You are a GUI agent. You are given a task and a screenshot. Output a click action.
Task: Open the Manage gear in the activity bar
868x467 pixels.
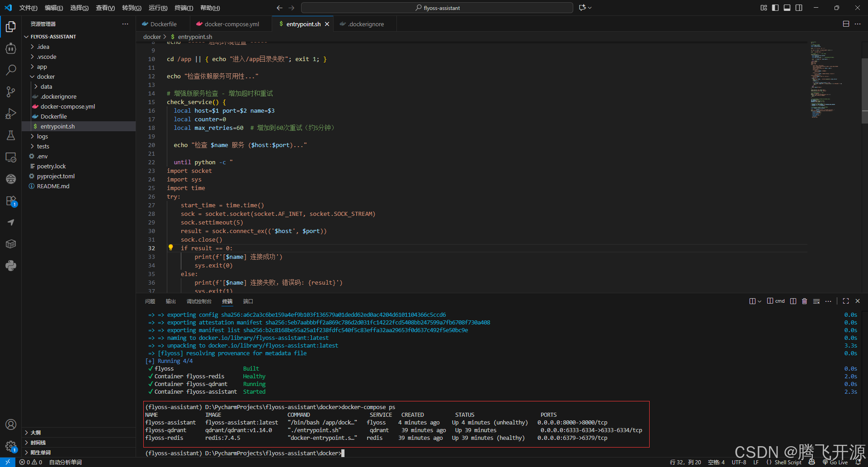click(11, 447)
